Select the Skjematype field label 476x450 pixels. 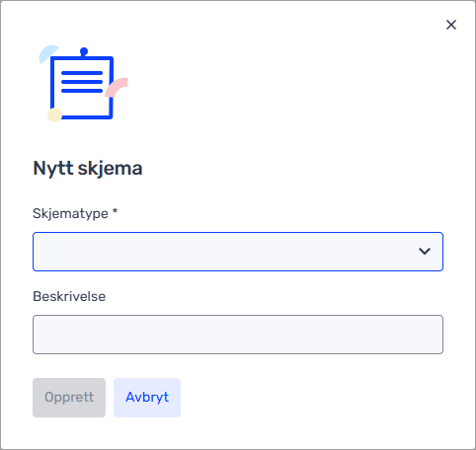tap(70, 213)
